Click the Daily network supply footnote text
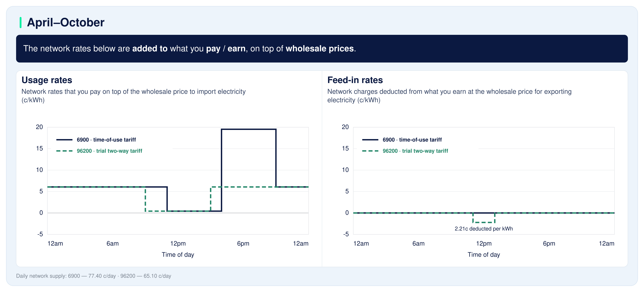 click(94, 276)
